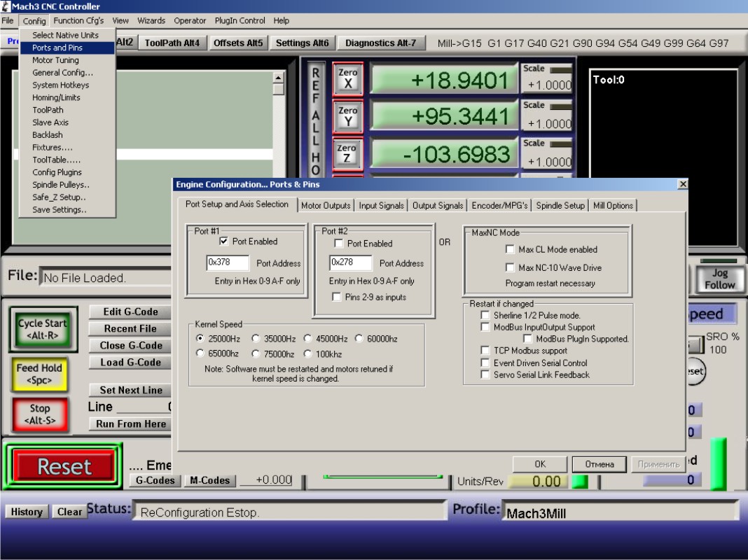Select Motor Tuning from Config menu
This screenshot has height=560, width=748.
coord(55,60)
